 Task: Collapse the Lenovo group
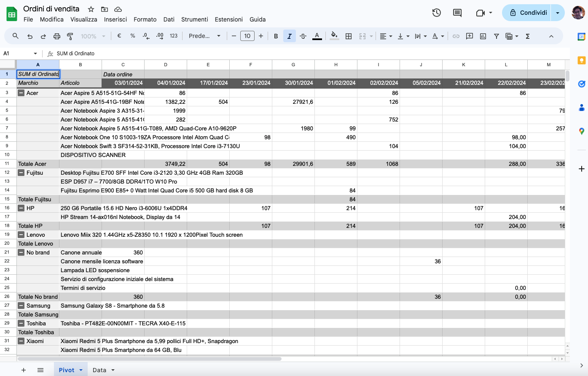click(21, 235)
